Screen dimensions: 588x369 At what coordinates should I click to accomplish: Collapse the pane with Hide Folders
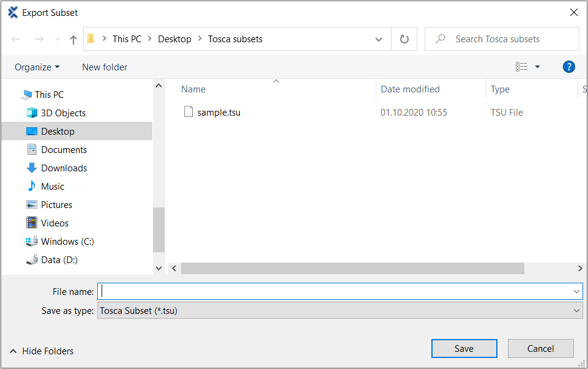tap(42, 351)
